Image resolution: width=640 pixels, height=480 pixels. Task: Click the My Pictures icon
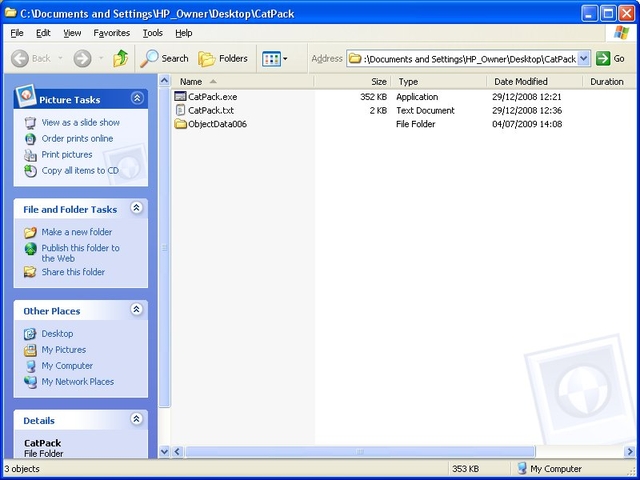point(30,350)
